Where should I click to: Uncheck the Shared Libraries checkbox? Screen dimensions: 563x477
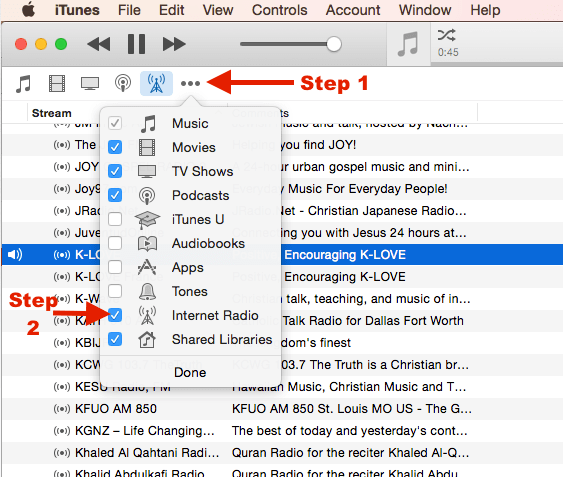(x=115, y=339)
